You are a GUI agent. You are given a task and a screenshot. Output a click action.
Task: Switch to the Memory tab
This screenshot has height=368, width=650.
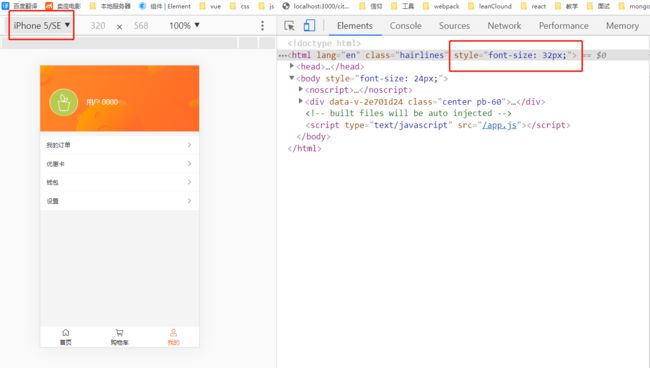click(x=622, y=26)
